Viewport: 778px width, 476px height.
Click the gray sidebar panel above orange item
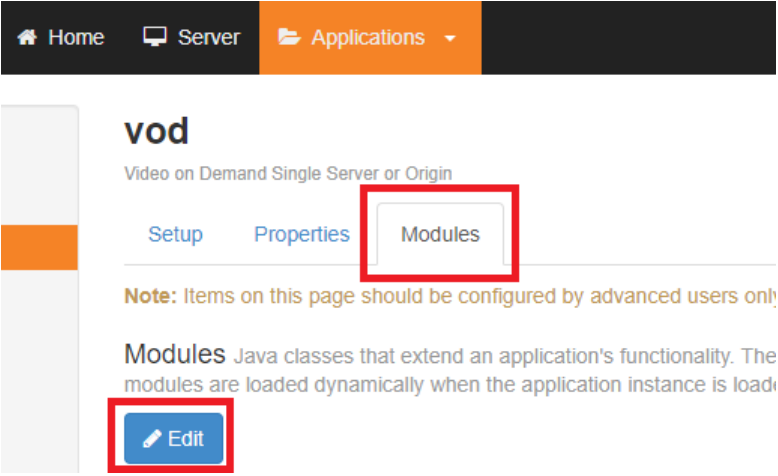tap(38, 165)
